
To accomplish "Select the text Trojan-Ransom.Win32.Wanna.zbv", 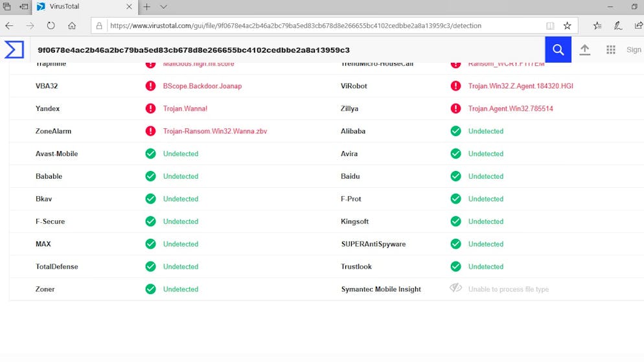I will pos(215,131).
